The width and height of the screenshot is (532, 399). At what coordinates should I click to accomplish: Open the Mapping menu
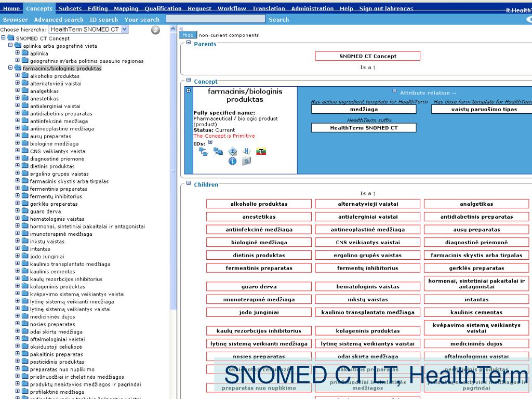pos(126,8)
